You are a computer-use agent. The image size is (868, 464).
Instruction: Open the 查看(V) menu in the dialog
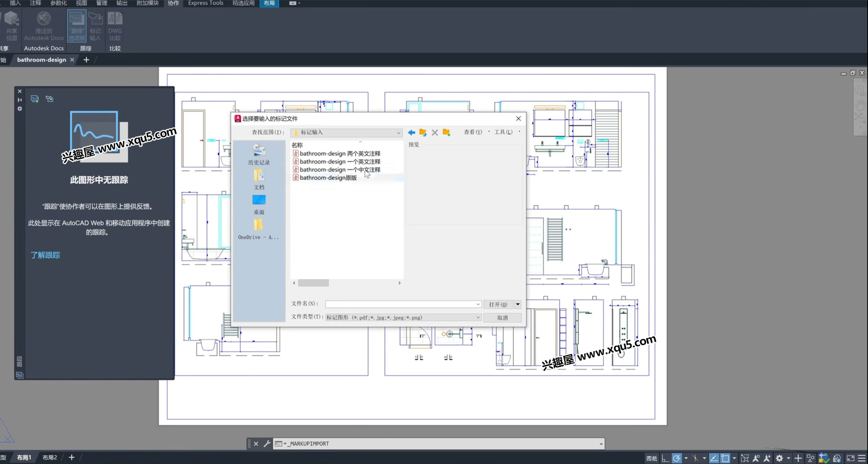coord(473,132)
